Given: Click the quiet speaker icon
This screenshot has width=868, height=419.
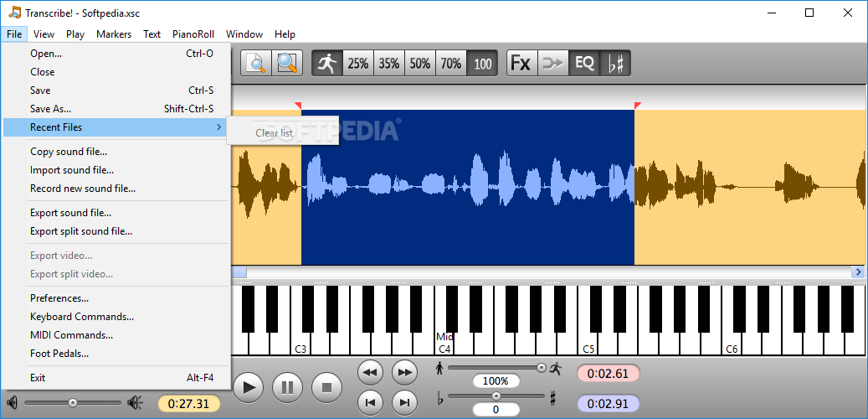Looking at the screenshot, I should click(13, 402).
